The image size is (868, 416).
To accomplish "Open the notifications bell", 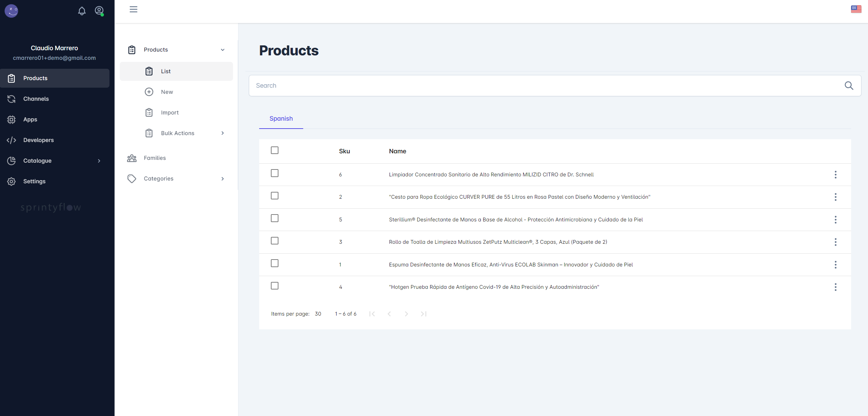I will (82, 11).
